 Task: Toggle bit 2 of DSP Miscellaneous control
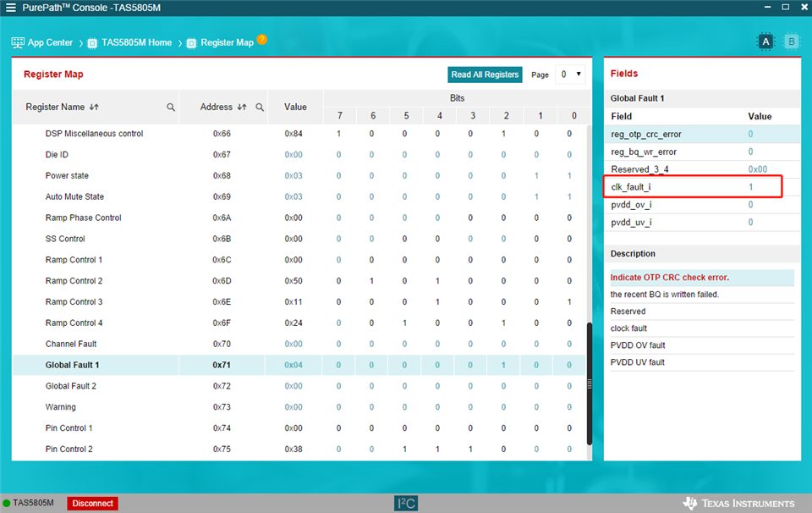[x=503, y=134]
